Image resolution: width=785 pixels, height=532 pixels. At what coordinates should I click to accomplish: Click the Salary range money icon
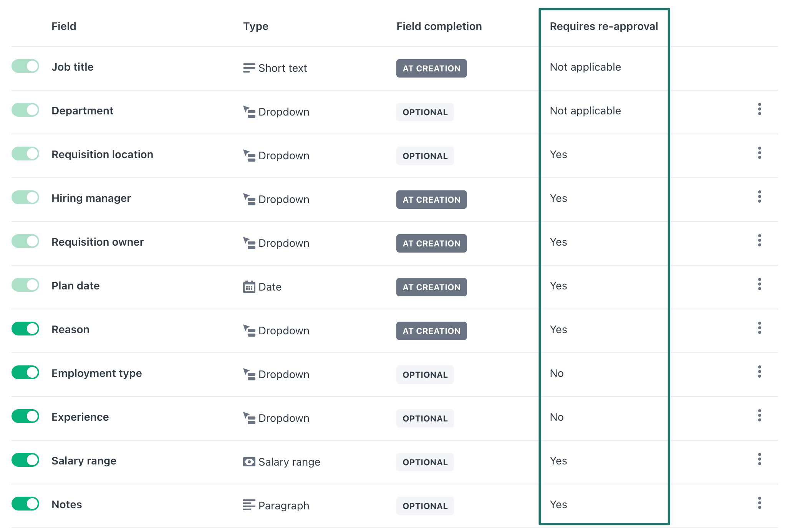(249, 462)
